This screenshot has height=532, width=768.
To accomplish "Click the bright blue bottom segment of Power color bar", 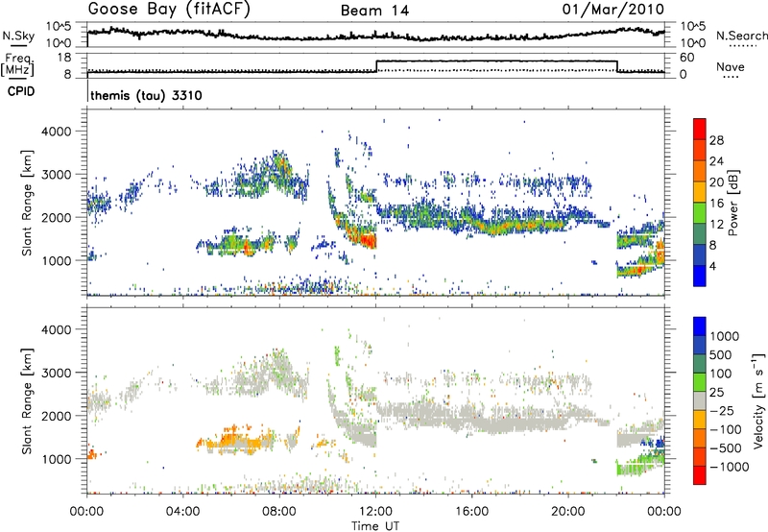I will (700, 276).
